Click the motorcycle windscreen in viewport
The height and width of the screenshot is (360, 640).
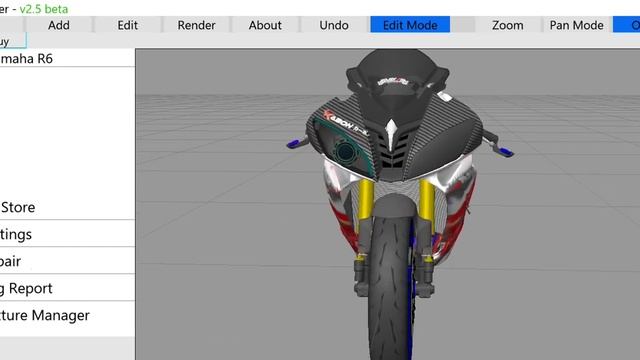395,73
